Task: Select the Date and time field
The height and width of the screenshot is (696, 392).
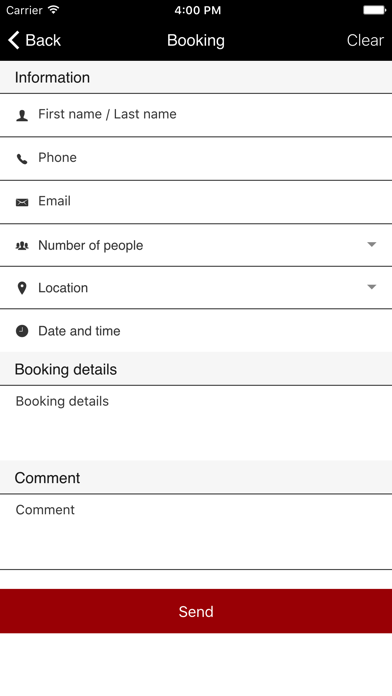Action: [196, 331]
